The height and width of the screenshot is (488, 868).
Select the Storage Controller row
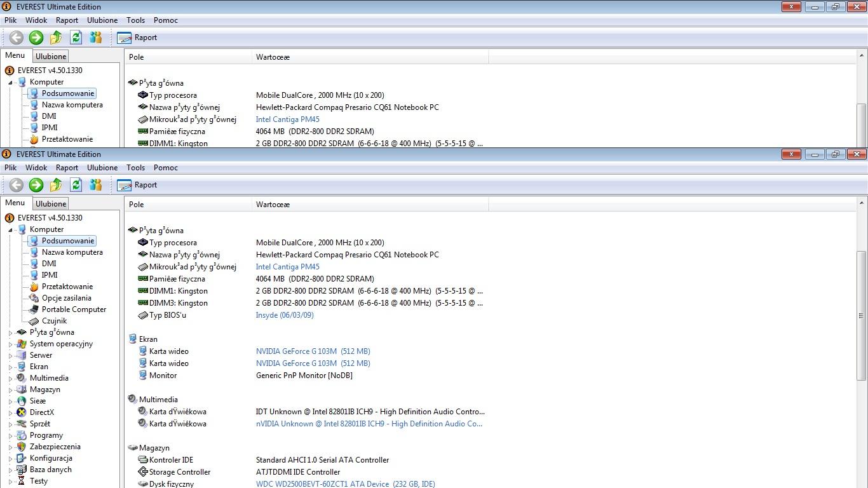[x=307, y=472]
